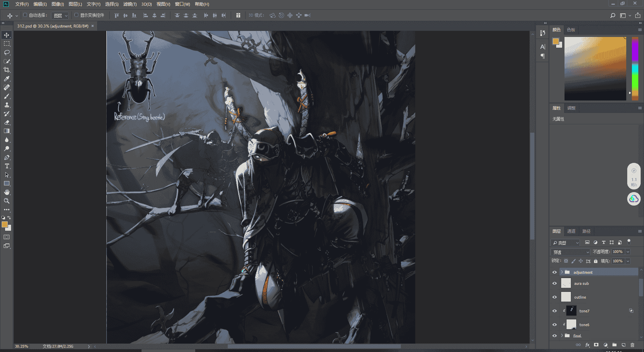Select the Eraser tool

tap(7, 122)
